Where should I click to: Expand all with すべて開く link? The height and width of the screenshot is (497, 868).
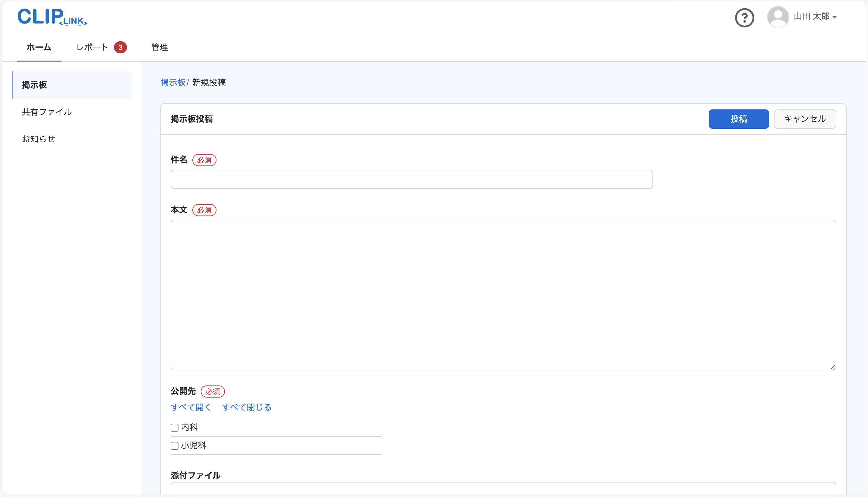[191, 407]
